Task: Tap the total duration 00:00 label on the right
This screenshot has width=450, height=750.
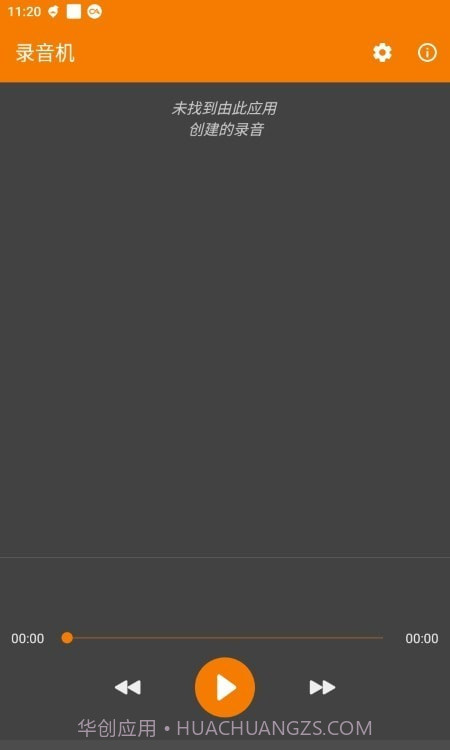Action: click(x=422, y=639)
